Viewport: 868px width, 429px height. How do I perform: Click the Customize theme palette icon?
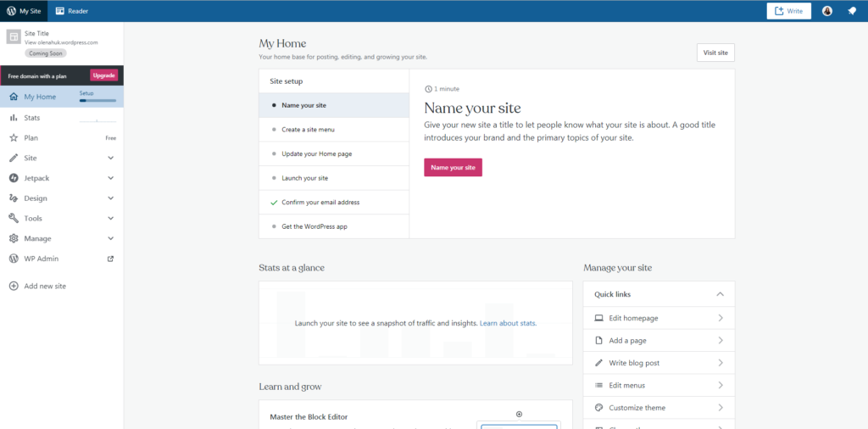point(598,408)
